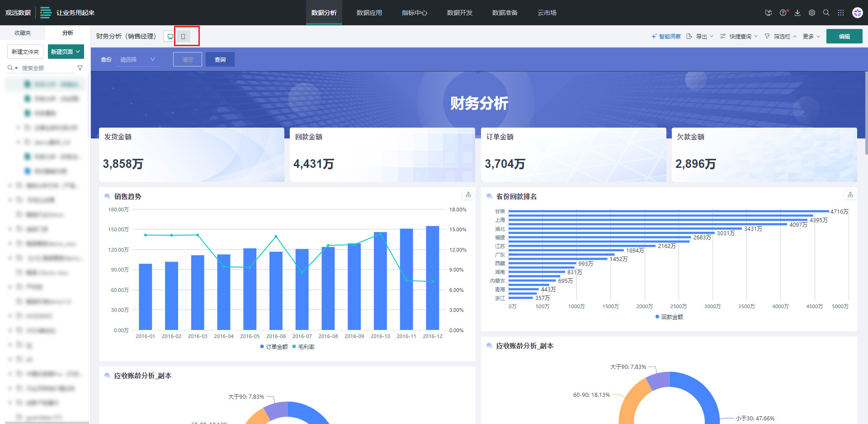868x424 pixels.
Task: Click the help question mark icon
Action: [x=783, y=13]
